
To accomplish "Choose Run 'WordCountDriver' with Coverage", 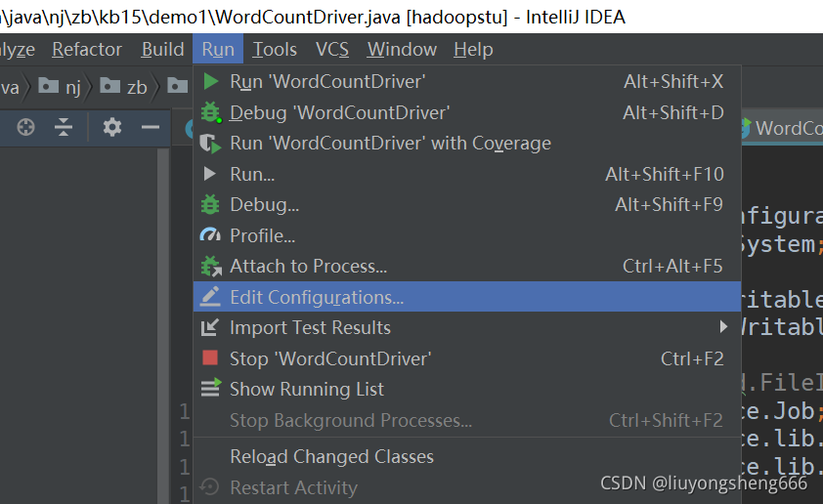I will point(467,144).
